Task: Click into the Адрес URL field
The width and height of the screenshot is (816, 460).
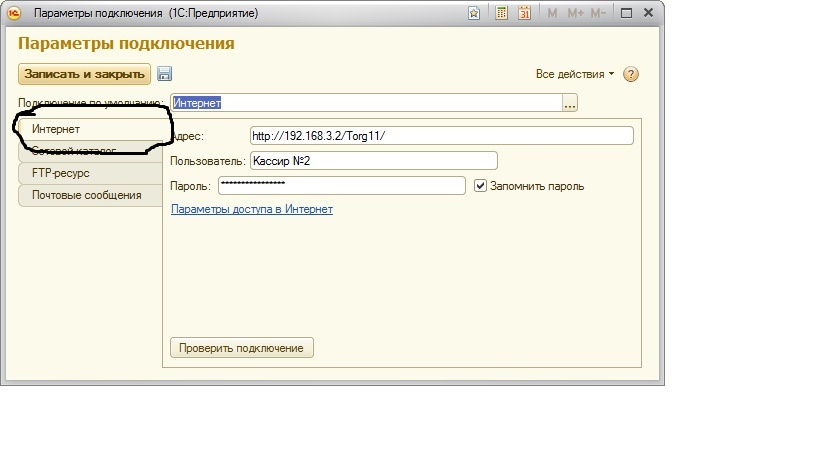Action: [440, 136]
